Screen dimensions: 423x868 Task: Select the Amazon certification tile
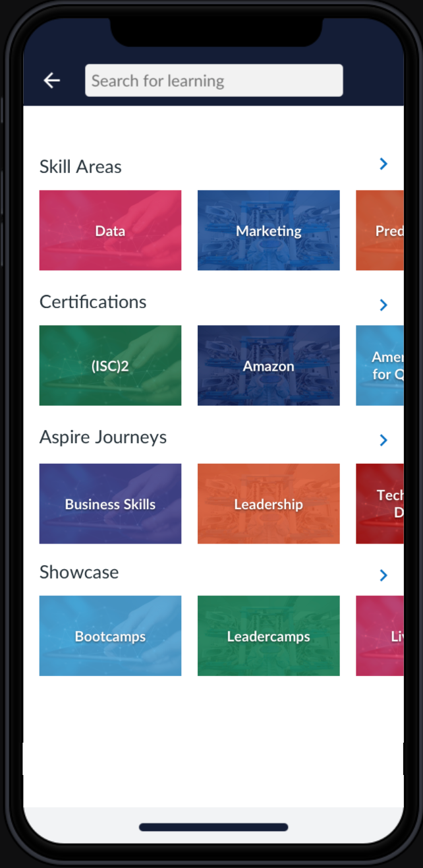coord(269,365)
